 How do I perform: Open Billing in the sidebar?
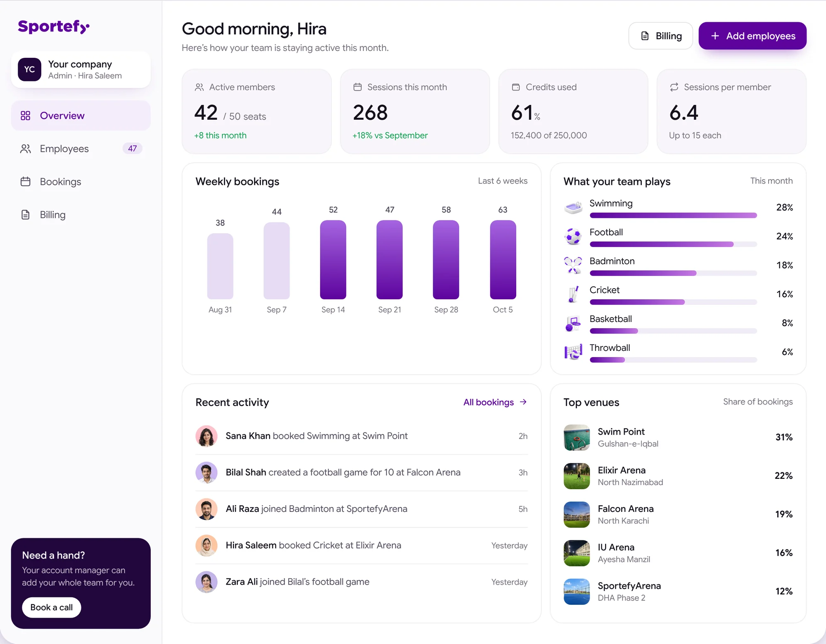coord(81,215)
